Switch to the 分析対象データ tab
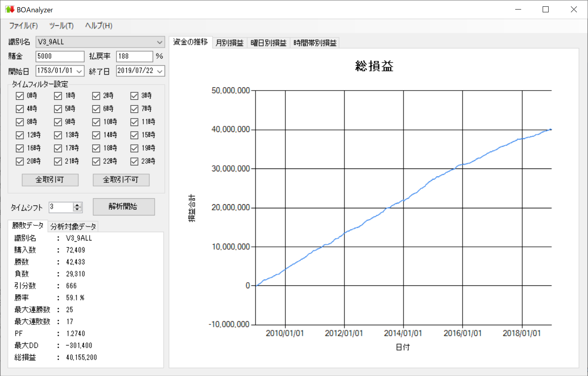Image resolution: width=588 pixels, height=376 pixels. pos(73,227)
